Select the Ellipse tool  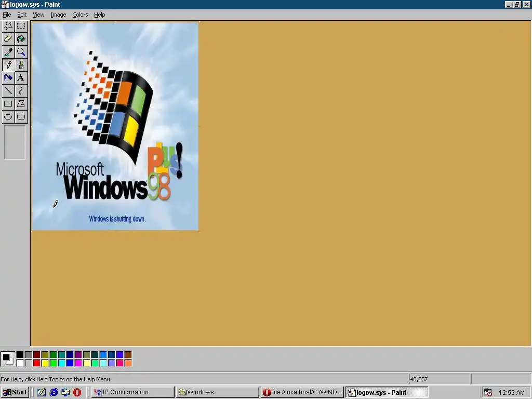(x=8, y=117)
